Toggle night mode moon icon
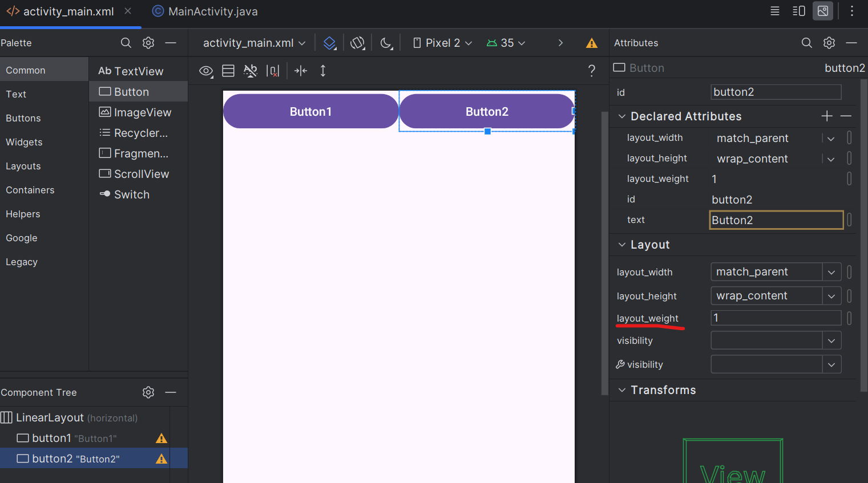The image size is (868, 483). click(x=386, y=43)
